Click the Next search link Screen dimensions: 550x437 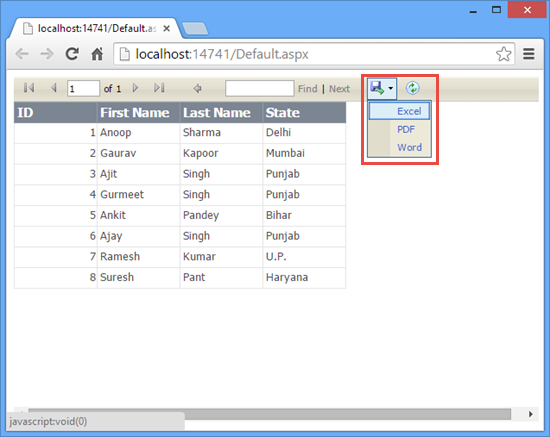pos(339,89)
